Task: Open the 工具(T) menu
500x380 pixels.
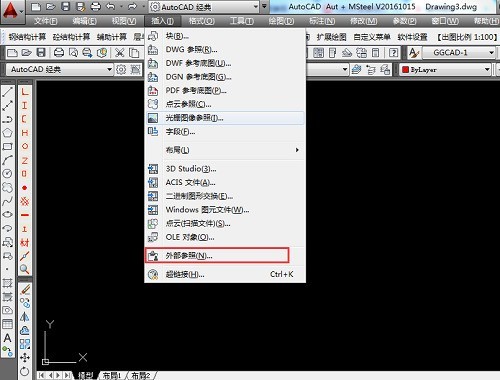Action: tap(242, 21)
